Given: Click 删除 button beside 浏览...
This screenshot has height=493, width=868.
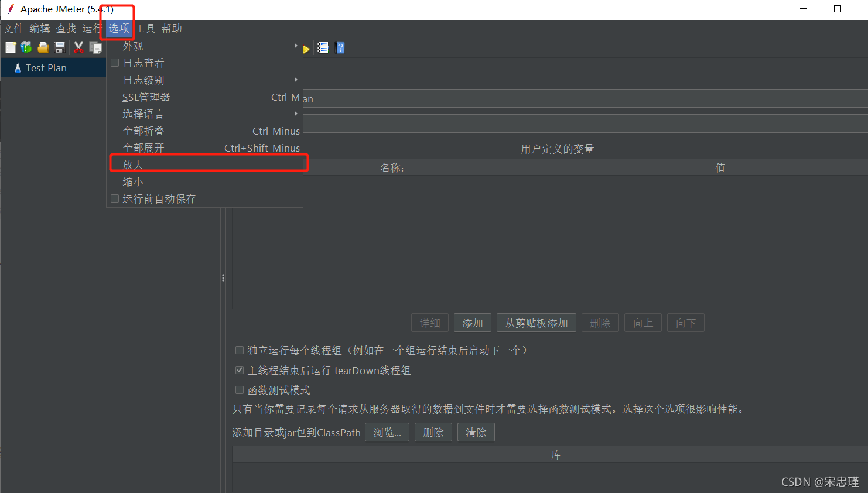Looking at the screenshot, I should point(433,432).
